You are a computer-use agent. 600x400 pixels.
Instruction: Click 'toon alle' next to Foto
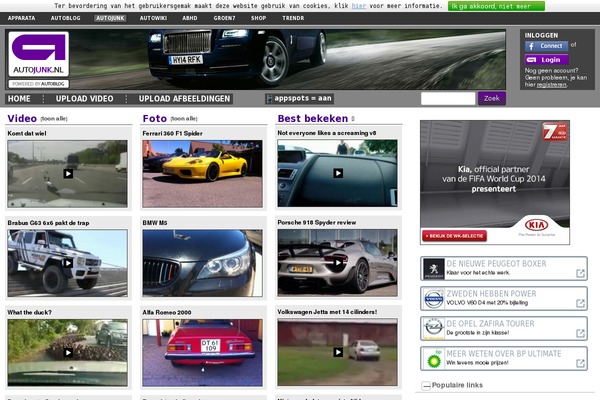coord(184,119)
